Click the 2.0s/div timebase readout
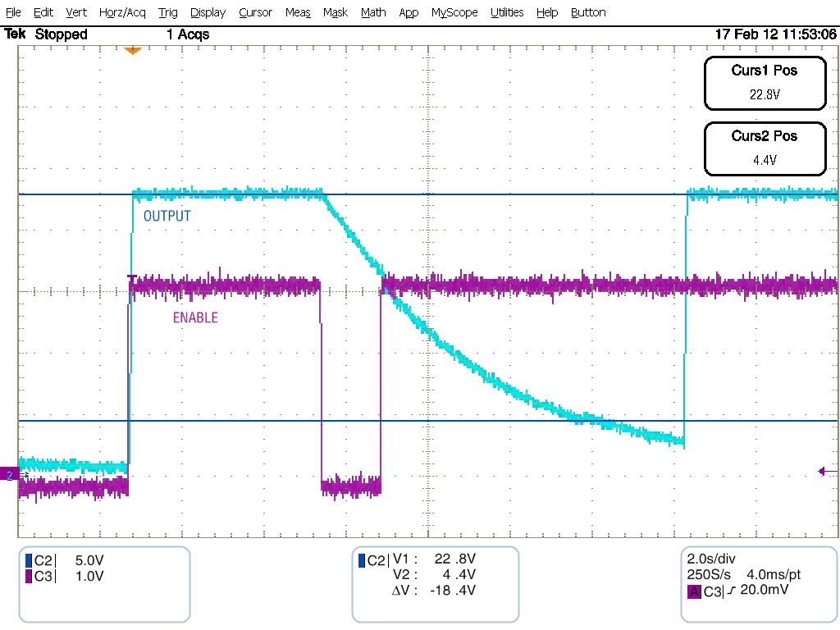This screenshot has width=840, height=630. tap(711, 559)
